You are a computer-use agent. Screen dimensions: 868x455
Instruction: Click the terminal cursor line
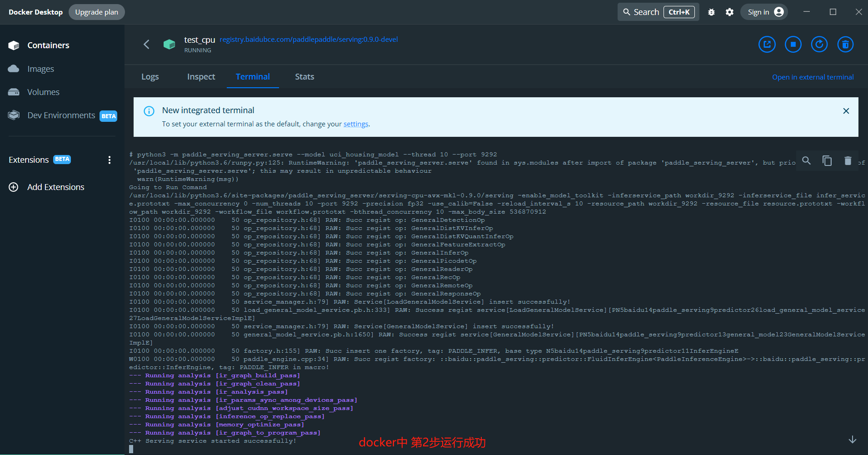pos(131,449)
